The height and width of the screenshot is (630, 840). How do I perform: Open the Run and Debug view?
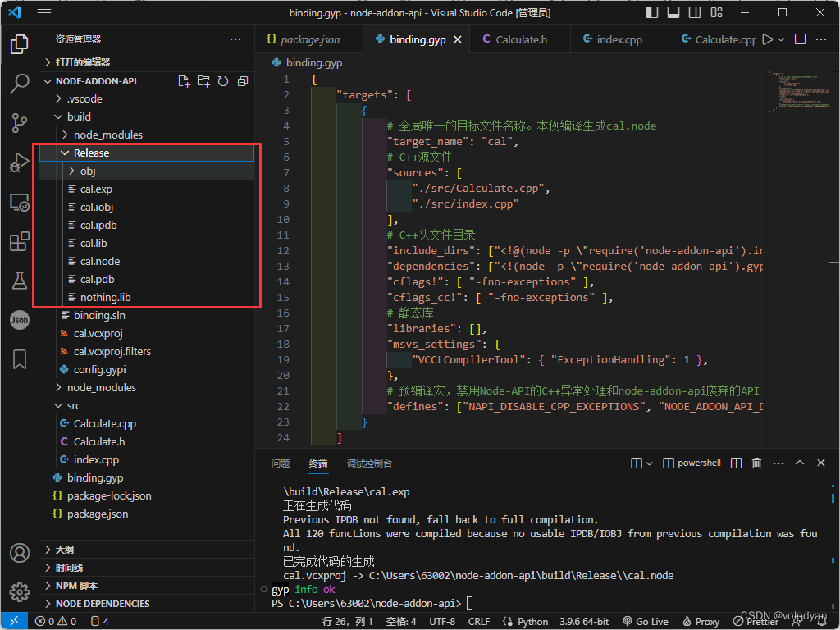pyautogui.click(x=20, y=161)
